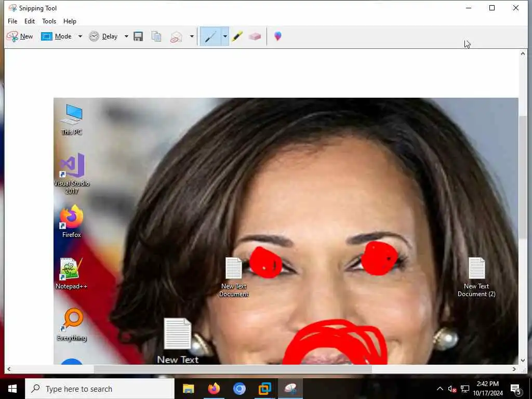
Task: Minimize the Snipping Tool window
Action: (x=469, y=8)
